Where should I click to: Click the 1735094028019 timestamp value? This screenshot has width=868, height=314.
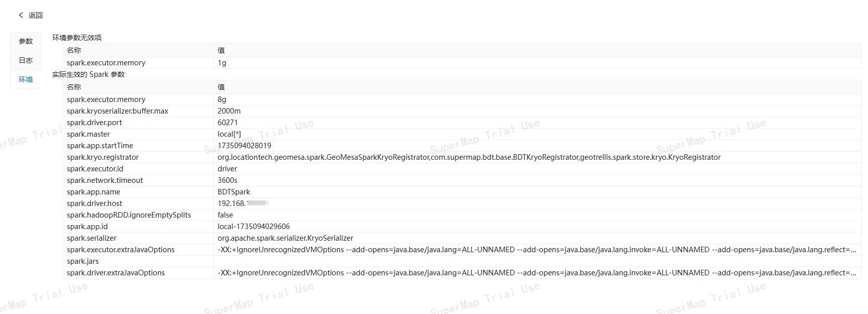(244, 146)
